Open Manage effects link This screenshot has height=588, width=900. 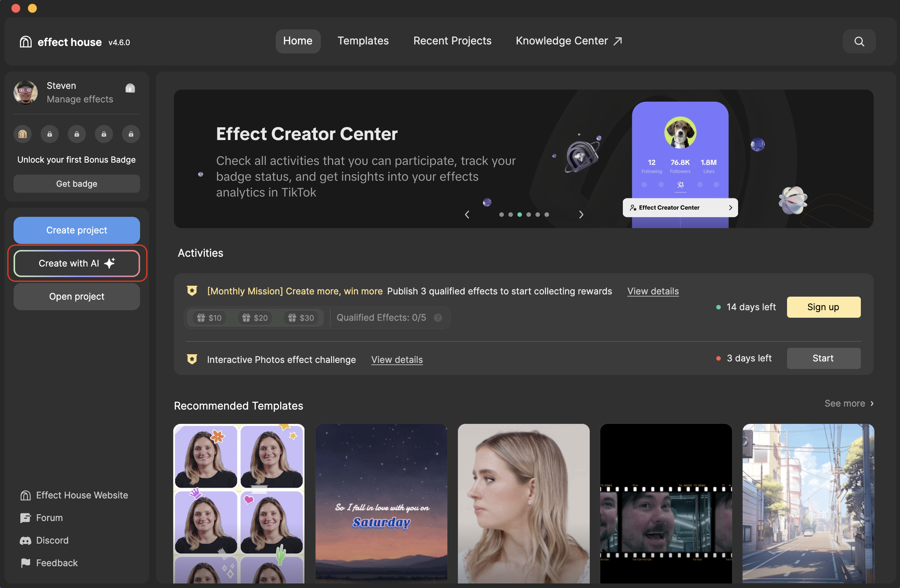pyautogui.click(x=80, y=99)
